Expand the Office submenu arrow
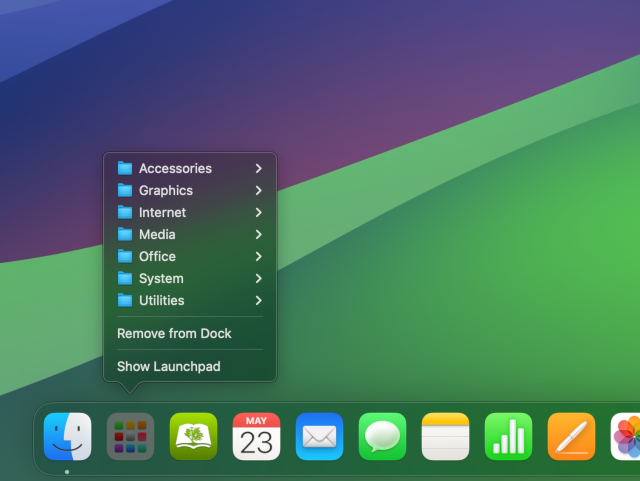This screenshot has height=481, width=640. pyautogui.click(x=258, y=256)
